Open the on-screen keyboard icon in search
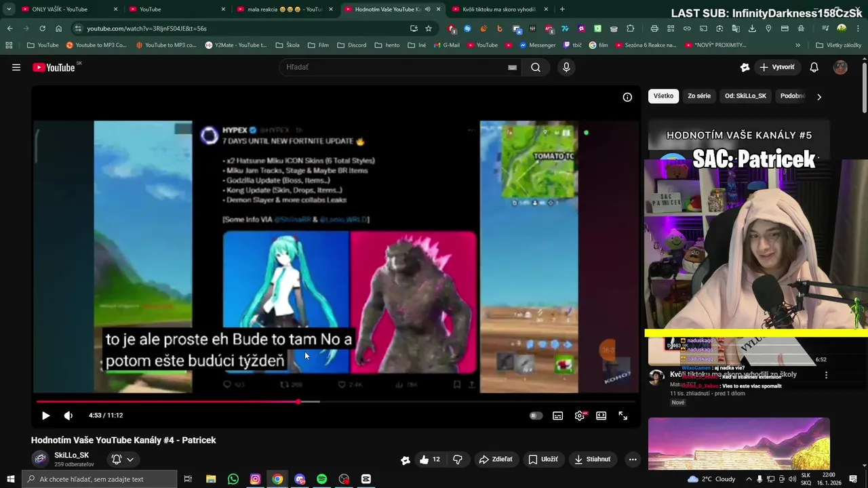 pos(512,67)
